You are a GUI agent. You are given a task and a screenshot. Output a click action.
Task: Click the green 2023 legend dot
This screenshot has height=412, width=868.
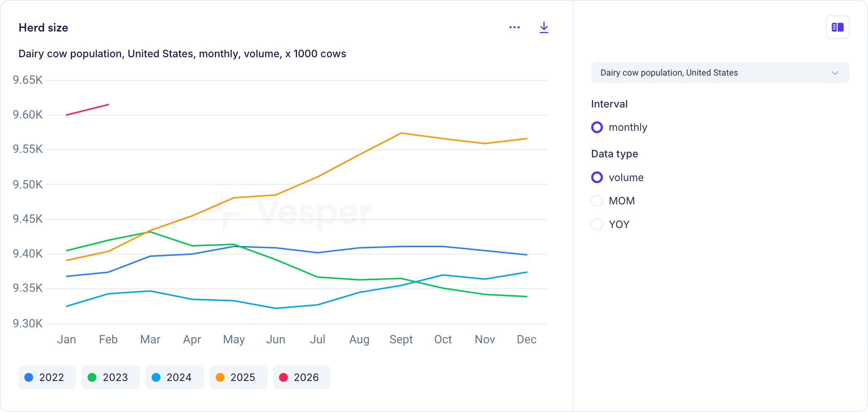click(92, 377)
